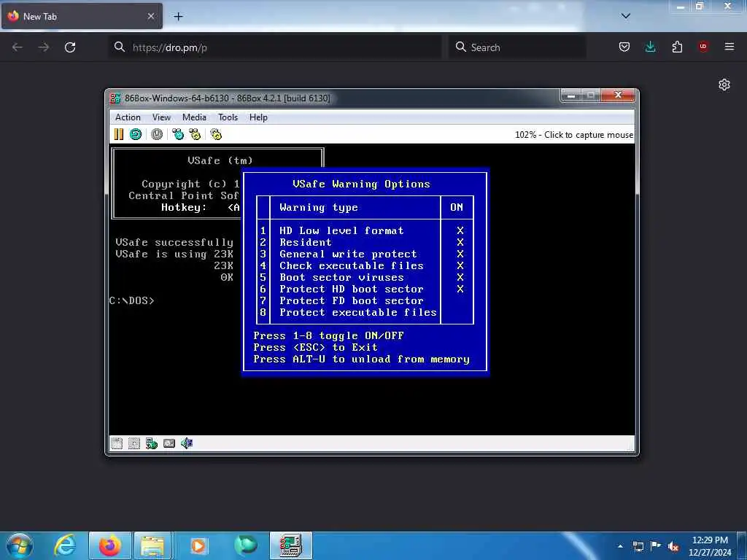Image resolution: width=747 pixels, height=560 pixels.
Task: Click the 'ON' column header
Action: point(457,207)
